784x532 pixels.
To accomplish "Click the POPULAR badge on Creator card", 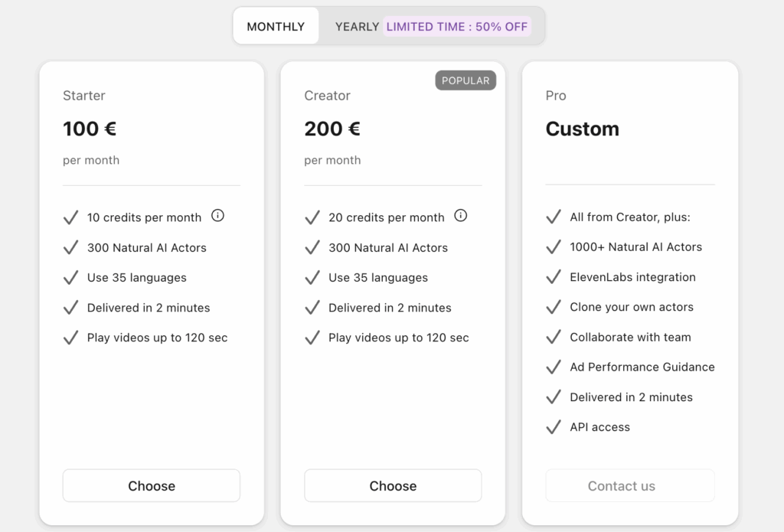I will pyautogui.click(x=465, y=80).
